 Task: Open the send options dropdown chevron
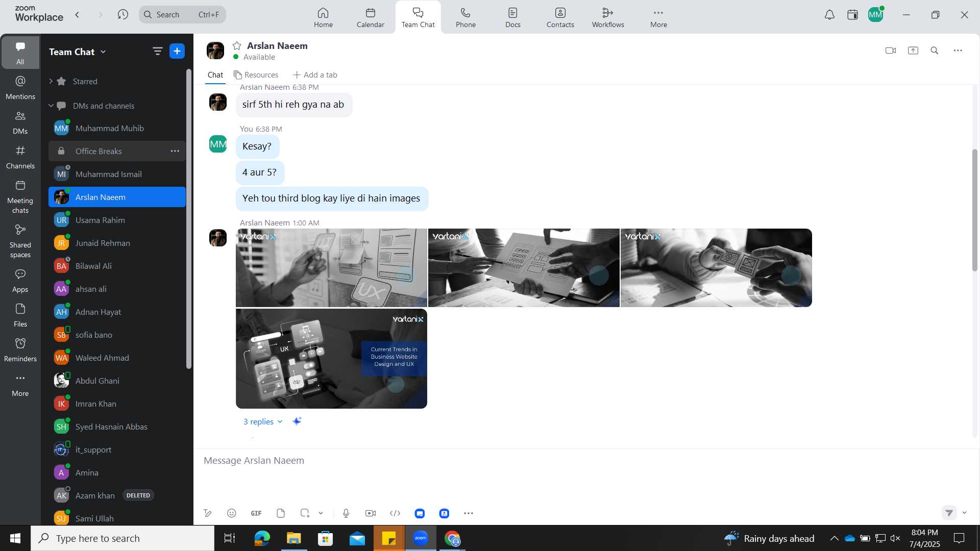click(x=964, y=513)
